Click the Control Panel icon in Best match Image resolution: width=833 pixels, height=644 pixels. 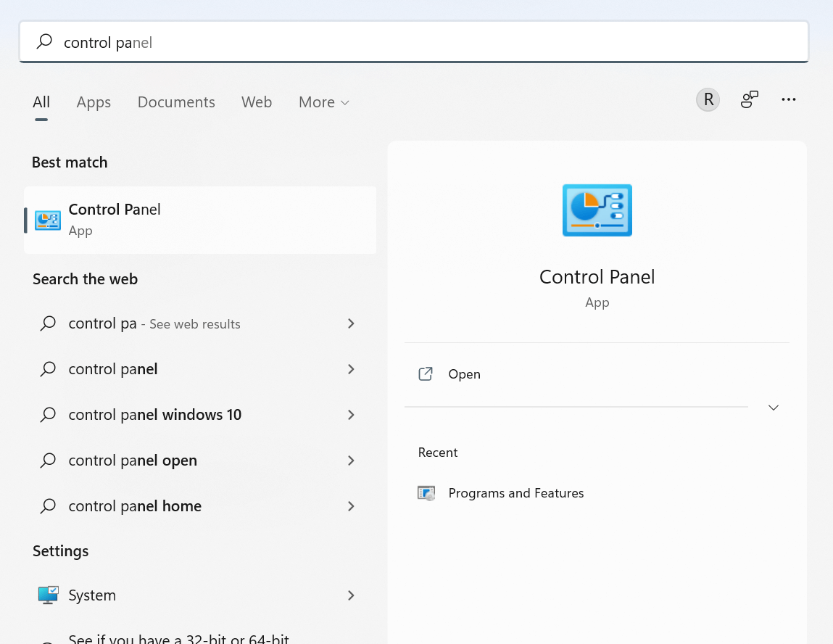click(47, 219)
